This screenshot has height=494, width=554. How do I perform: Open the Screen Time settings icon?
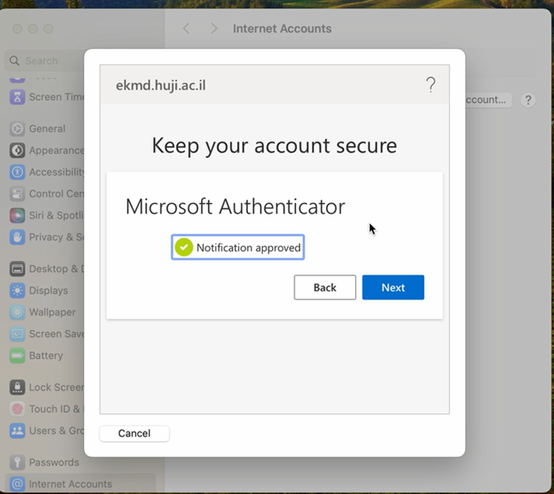coord(17,97)
